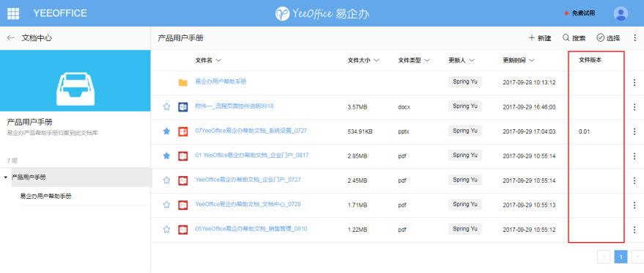Select 易企办用户帮助手册 in the sidebar tree
This screenshot has height=273, width=644.
pyautogui.click(x=45, y=197)
